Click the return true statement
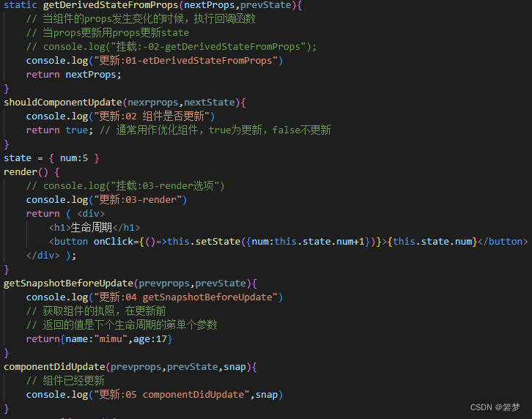The width and height of the screenshot is (532, 419). point(59,130)
